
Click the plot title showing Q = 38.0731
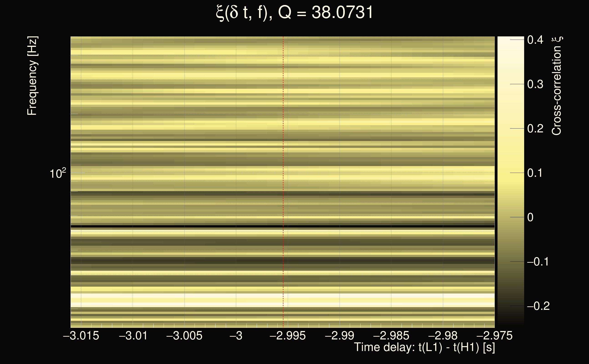point(294,13)
